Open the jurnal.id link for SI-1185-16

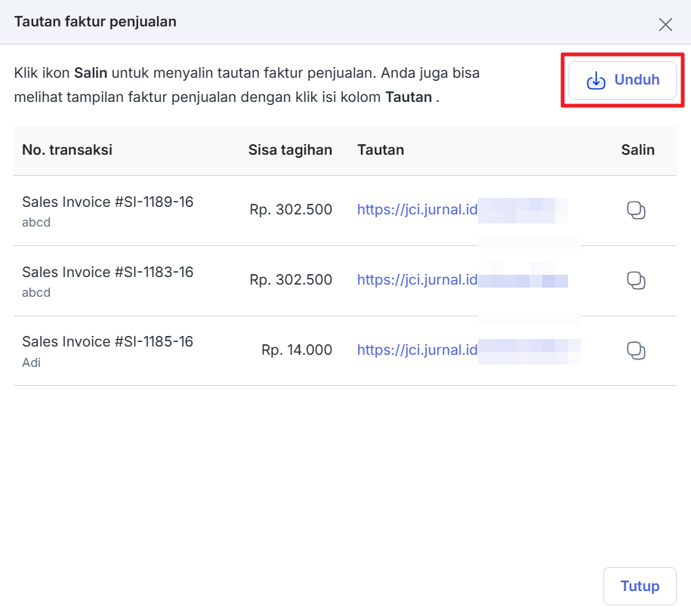point(417,350)
